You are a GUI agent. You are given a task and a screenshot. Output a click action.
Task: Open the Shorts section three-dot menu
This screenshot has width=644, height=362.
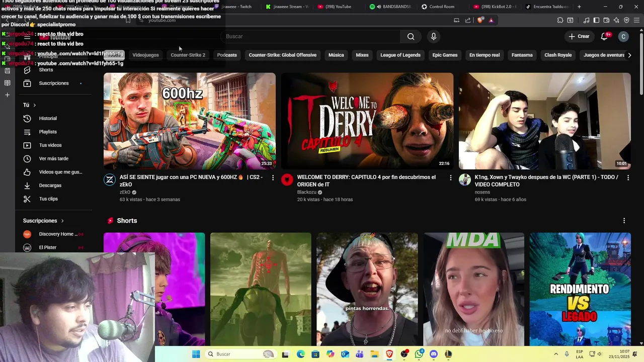(x=624, y=221)
